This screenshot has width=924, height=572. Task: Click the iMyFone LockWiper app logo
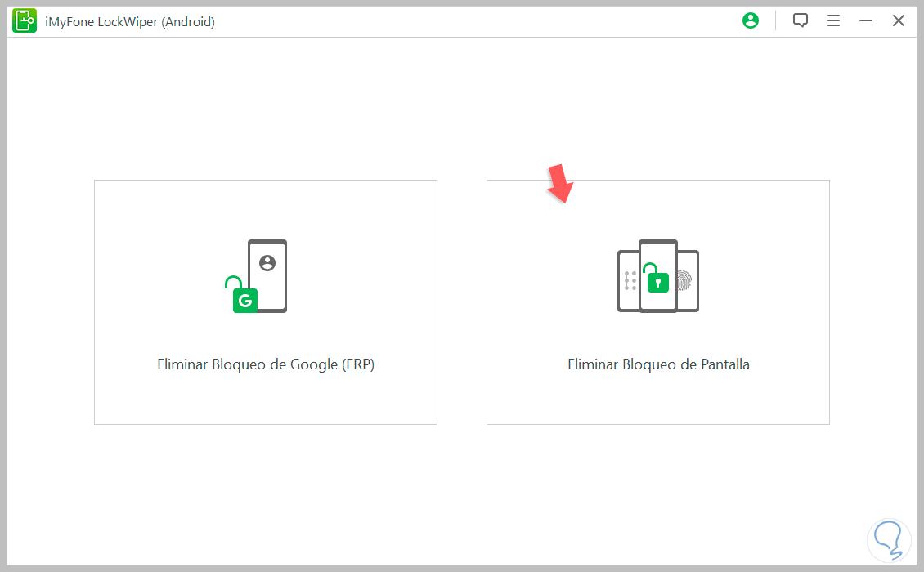point(25,21)
